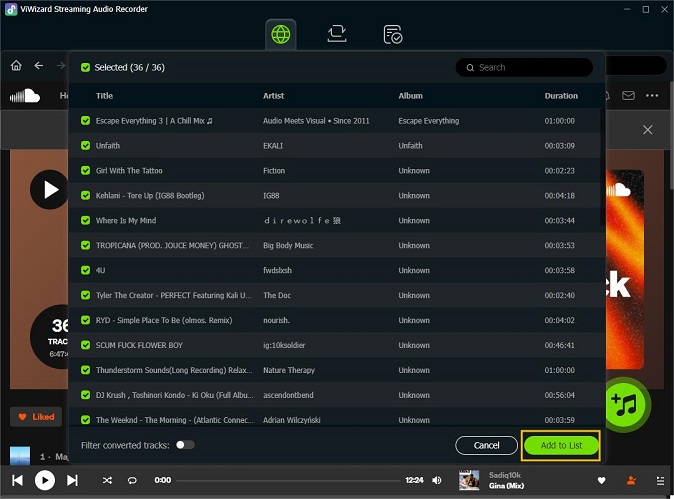Click Sadiq10k artist in player bar

(505, 475)
